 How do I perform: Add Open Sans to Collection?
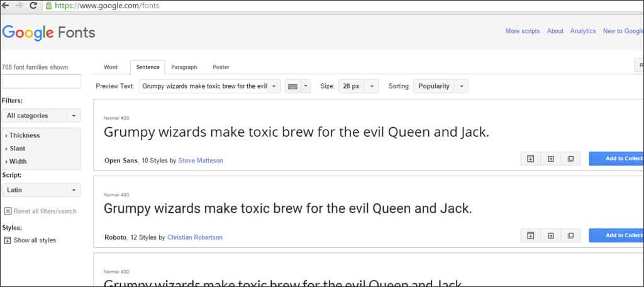[x=616, y=159]
